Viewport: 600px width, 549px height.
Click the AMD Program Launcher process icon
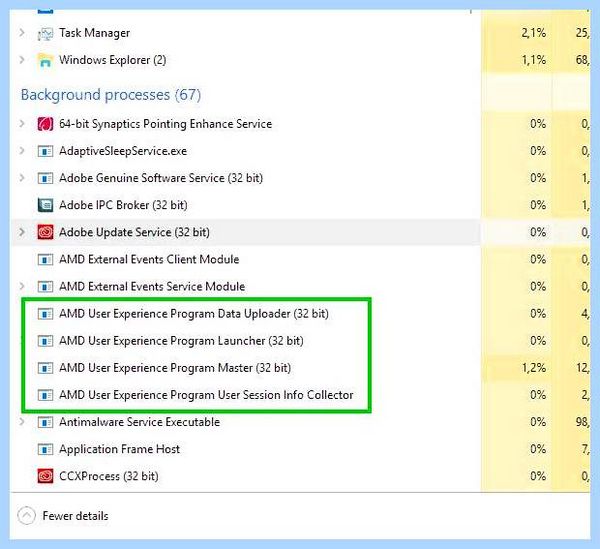coord(45,341)
